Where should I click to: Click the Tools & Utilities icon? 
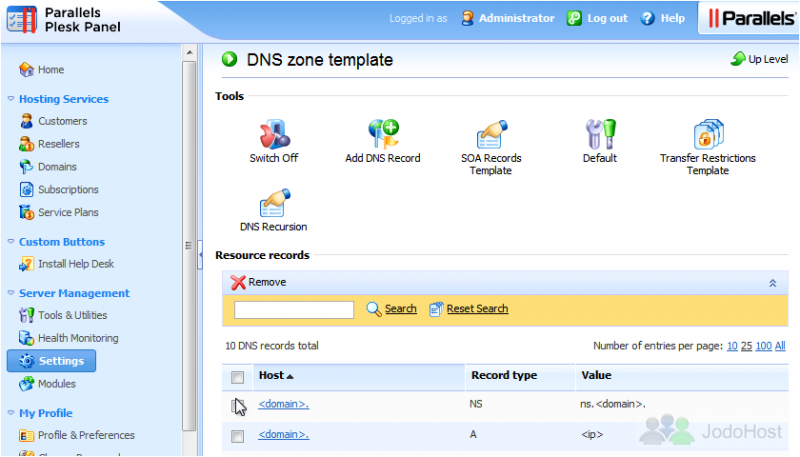point(27,315)
